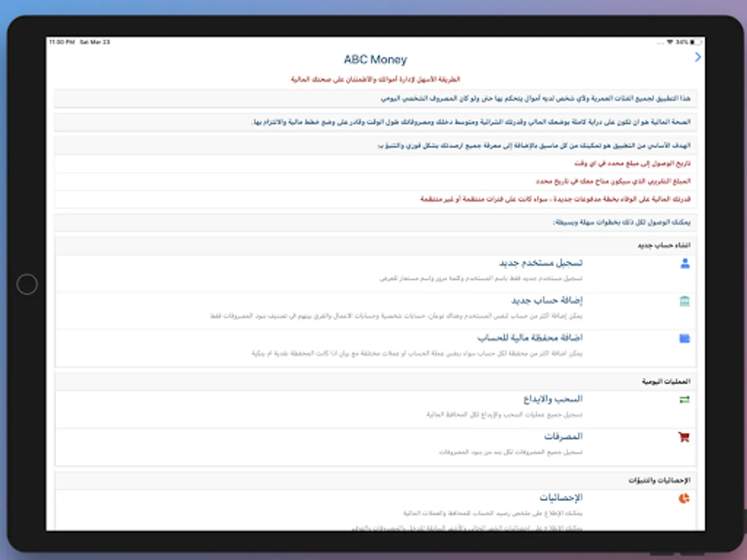Open 'المصرفات' heading

coord(563,436)
